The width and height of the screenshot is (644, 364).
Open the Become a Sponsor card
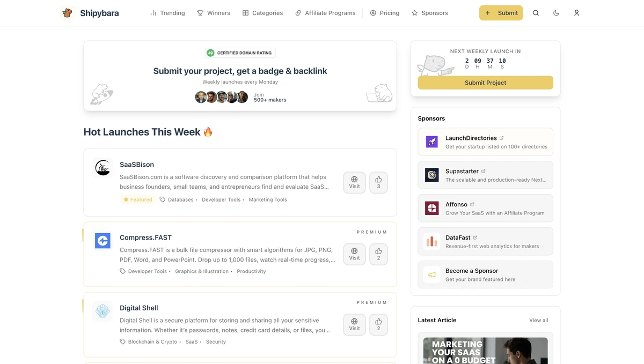tap(485, 274)
